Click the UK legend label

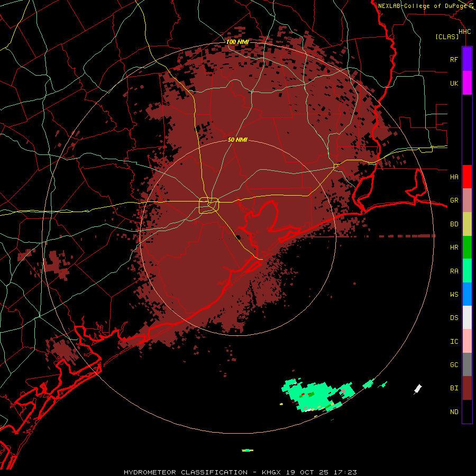tap(454, 83)
